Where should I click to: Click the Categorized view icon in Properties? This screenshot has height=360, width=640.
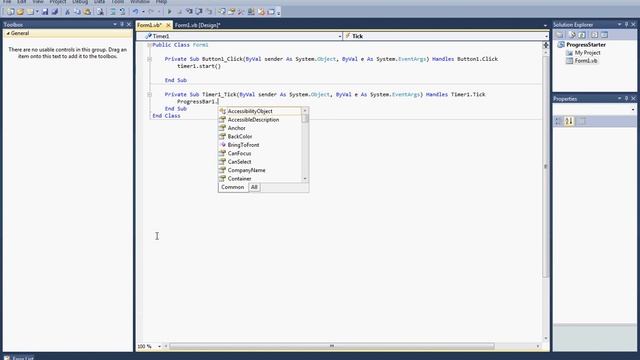click(x=559, y=121)
